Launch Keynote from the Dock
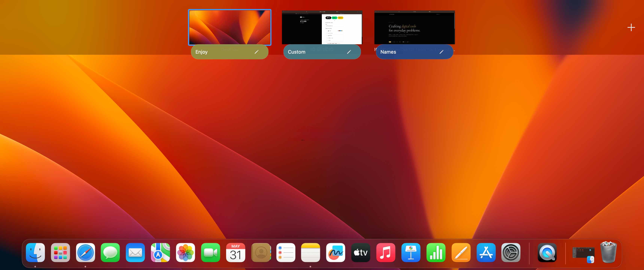Image resolution: width=644 pixels, height=270 pixels. [x=411, y=252]
